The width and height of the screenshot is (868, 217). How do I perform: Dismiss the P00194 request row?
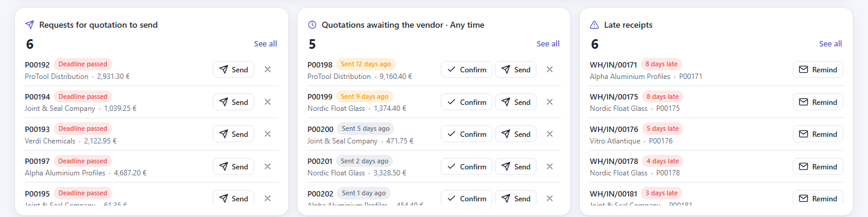(x=268, y=102)
